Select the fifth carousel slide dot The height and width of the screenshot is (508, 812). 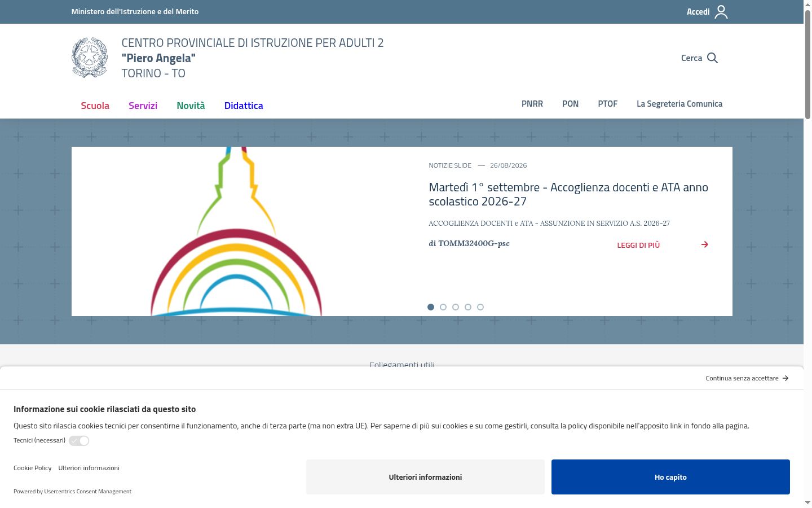tap(480, 307)
